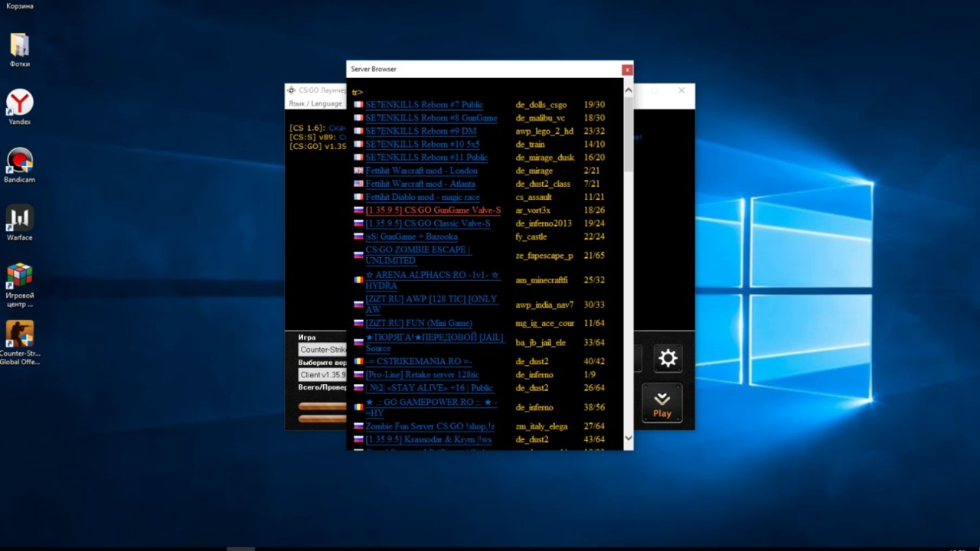
Task: Select Zombie Fun Server CS:GO !shop link
Action: click(x=430, y=426)
